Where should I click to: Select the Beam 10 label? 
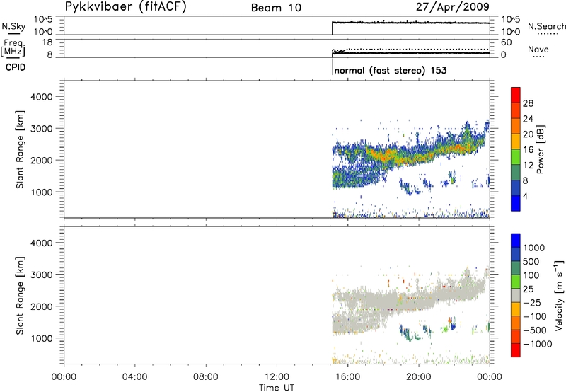(x=276, y=8)
